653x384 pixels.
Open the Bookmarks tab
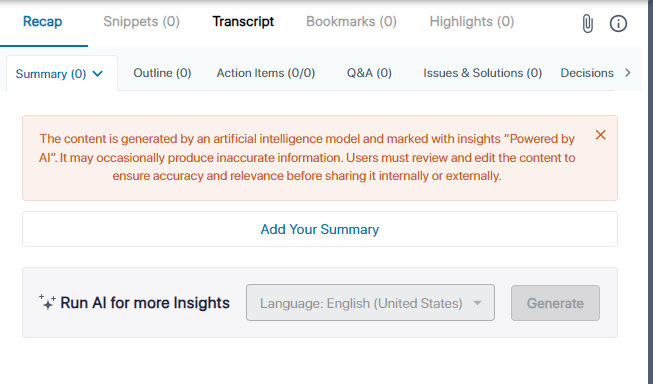click(x=351, y=21)
